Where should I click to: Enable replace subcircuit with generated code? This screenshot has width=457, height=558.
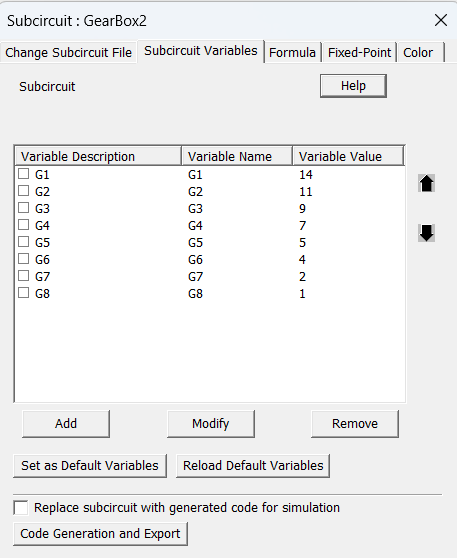21,507
